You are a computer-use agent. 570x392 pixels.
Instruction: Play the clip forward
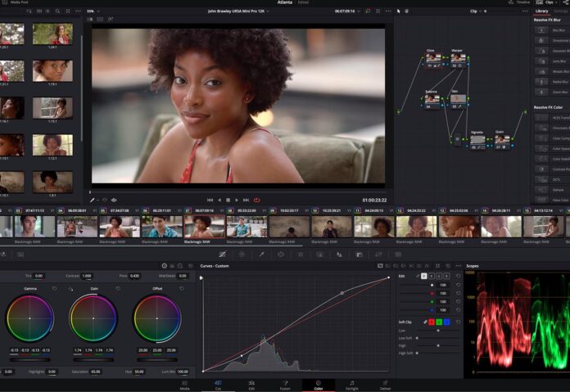[x=237, y=200]
